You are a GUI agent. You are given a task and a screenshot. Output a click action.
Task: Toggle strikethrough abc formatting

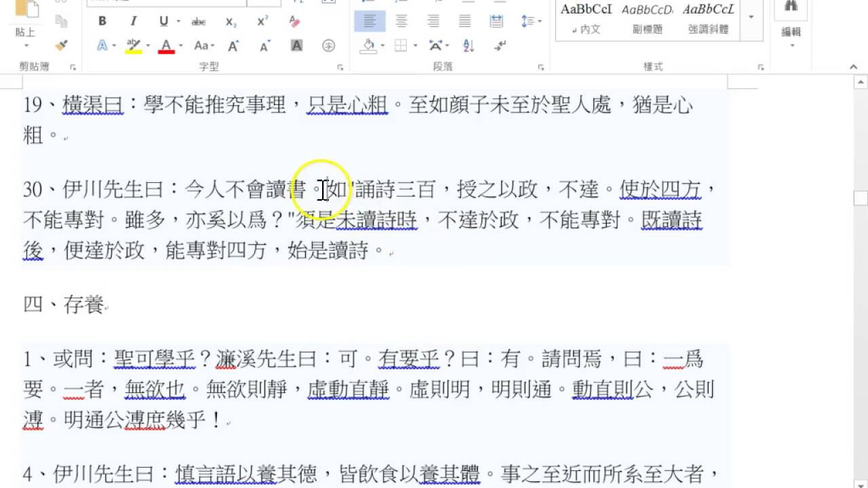coord(199,21)
